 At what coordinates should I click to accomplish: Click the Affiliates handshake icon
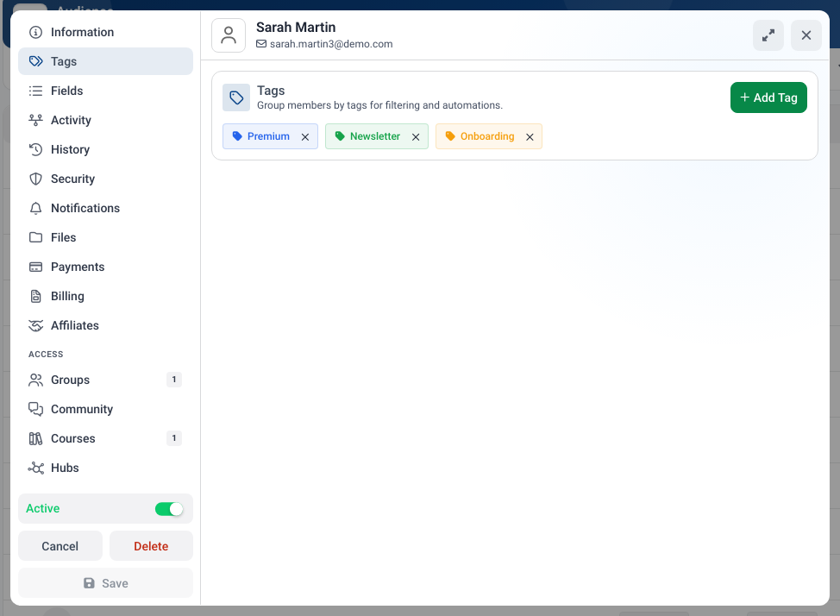[x=35, y=325]
